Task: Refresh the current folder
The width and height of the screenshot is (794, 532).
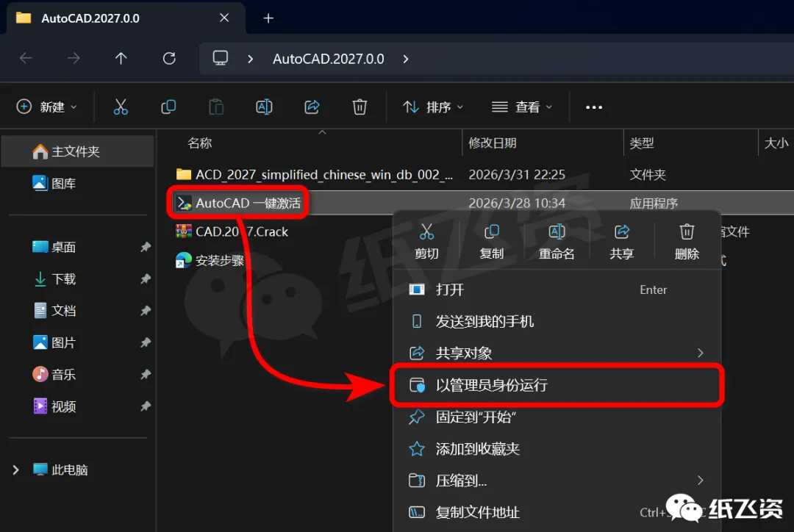Action: pyautogui.click(x=169, y=59)
